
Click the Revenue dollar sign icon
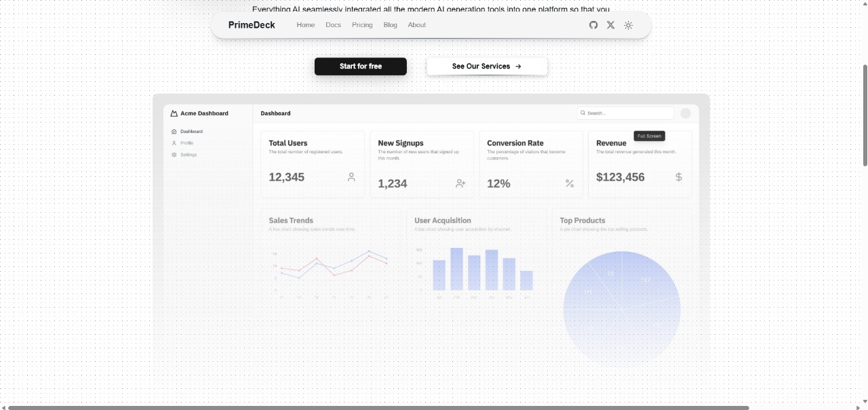[679, 177]
